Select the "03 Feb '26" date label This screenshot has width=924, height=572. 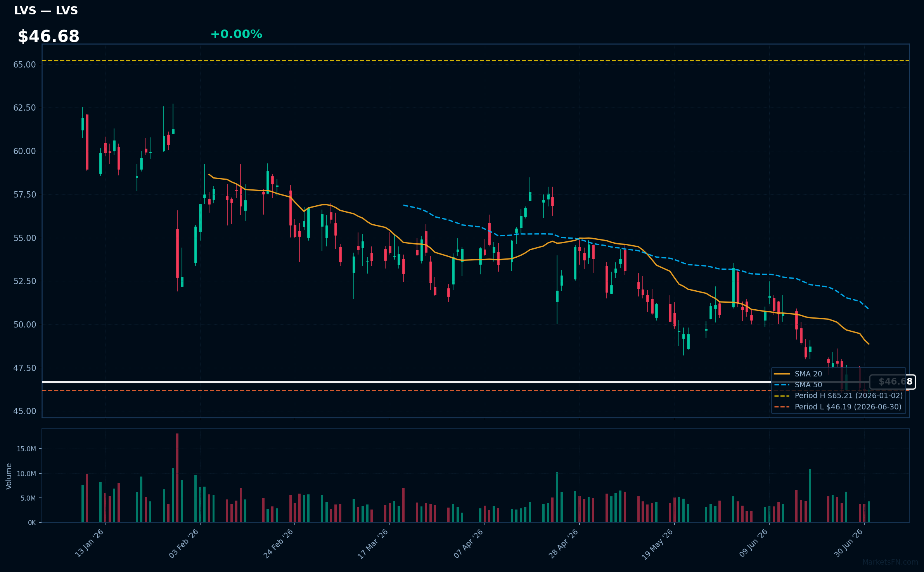(184, 543)
